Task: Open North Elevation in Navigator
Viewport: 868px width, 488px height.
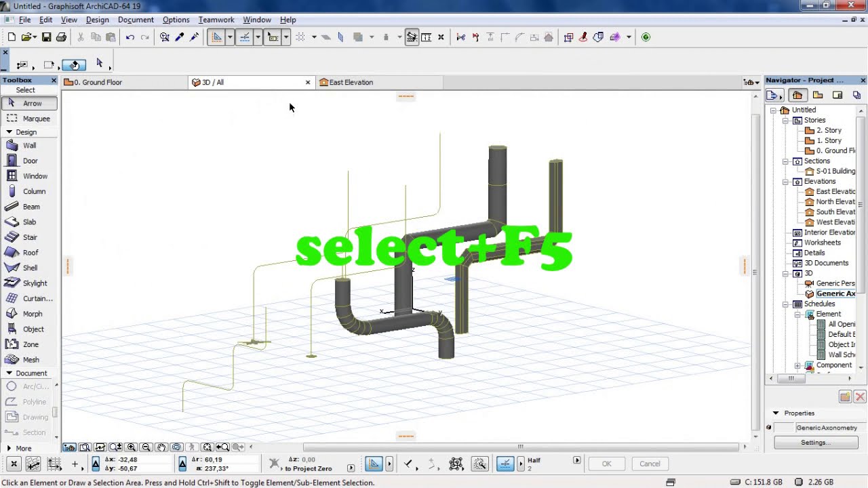Action: [x=835, y=202]
